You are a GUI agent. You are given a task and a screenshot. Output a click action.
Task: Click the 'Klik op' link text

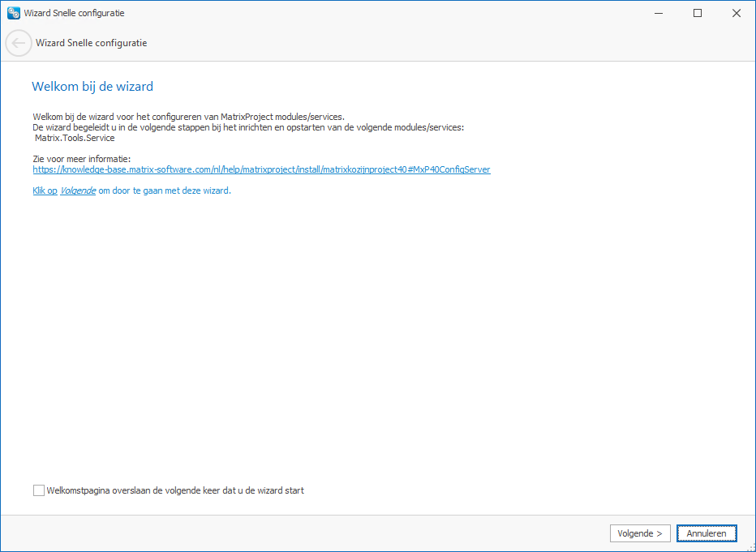point(45,190)
